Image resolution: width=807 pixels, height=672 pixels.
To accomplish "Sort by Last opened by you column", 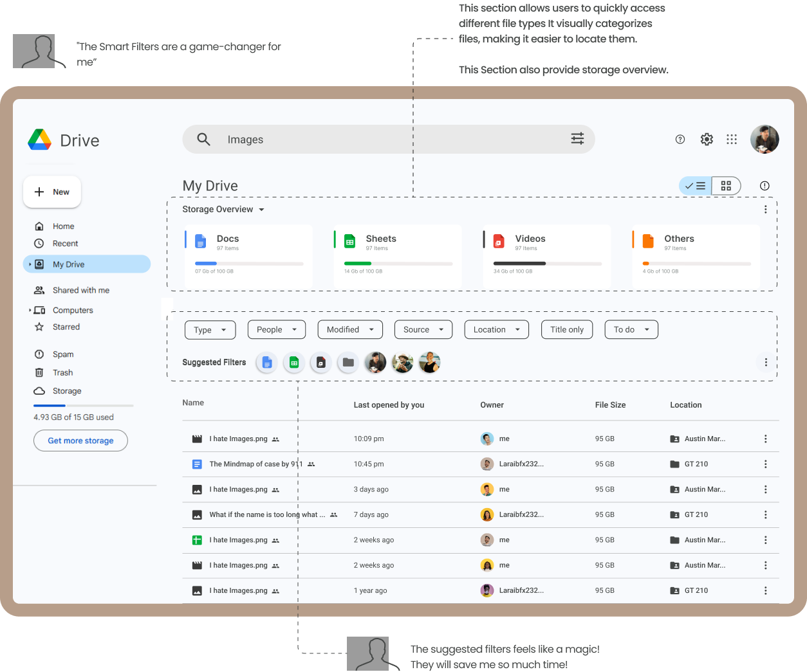I will click(x=389, y=405).
